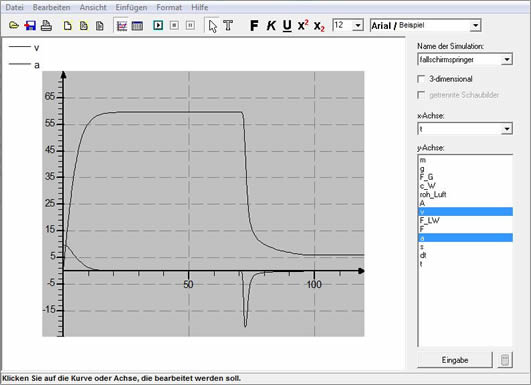Select m in the y-Achse list
The image size is (531, 385).
pos(465,160)
